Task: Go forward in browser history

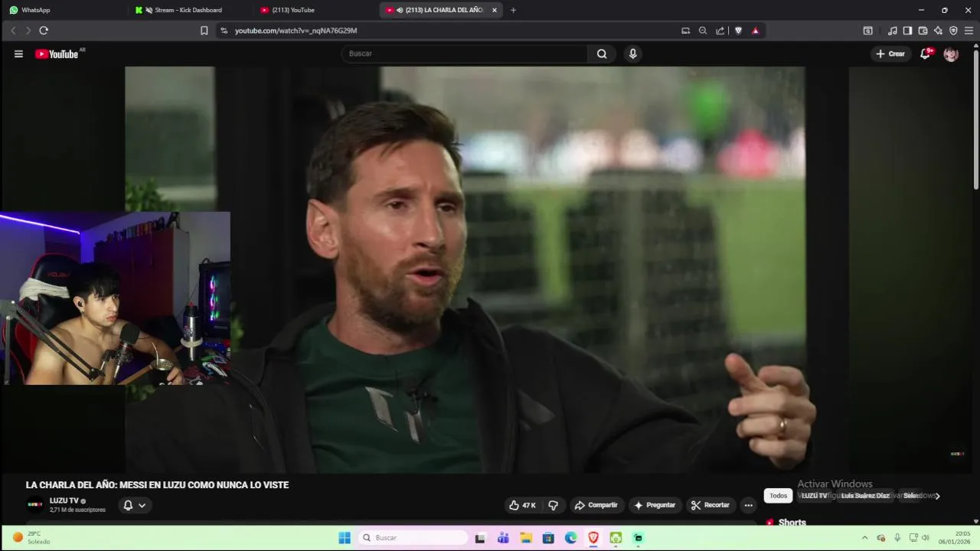Action: click(x=28, y=31)
